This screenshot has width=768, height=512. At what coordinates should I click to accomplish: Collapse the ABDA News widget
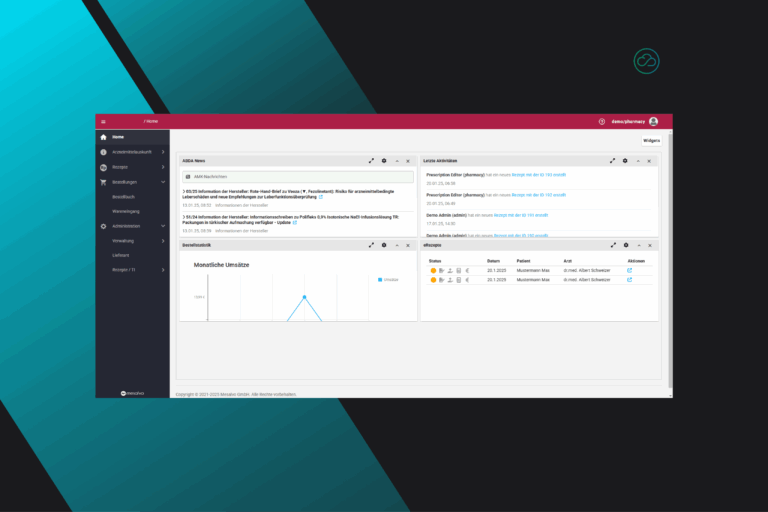[x=396, y=160]
